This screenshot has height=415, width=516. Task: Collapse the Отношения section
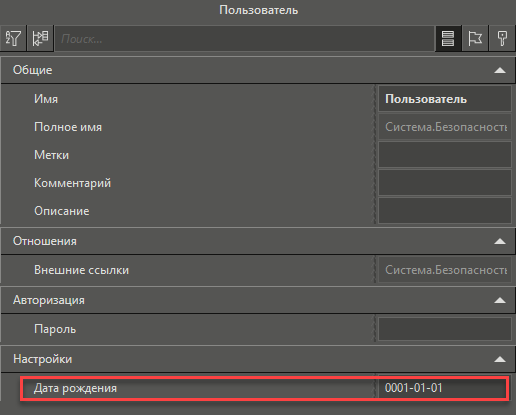point(500,241)
